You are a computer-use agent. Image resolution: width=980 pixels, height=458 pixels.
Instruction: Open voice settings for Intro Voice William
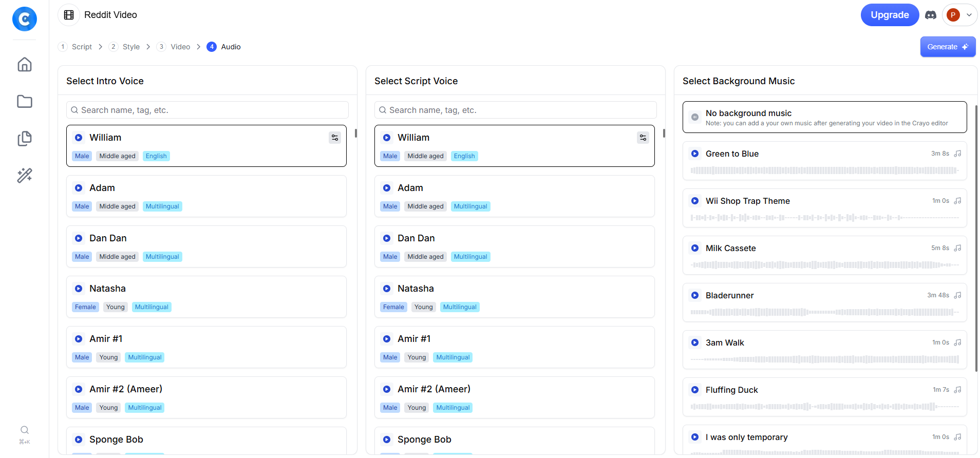coord(334,138)
